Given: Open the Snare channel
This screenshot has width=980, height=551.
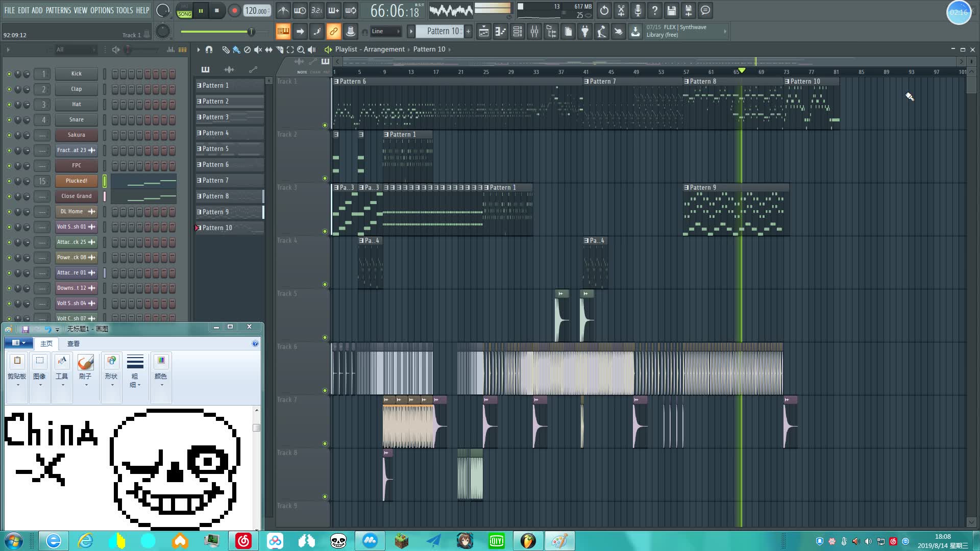Looking at the screenshot, I should [76, 119].
